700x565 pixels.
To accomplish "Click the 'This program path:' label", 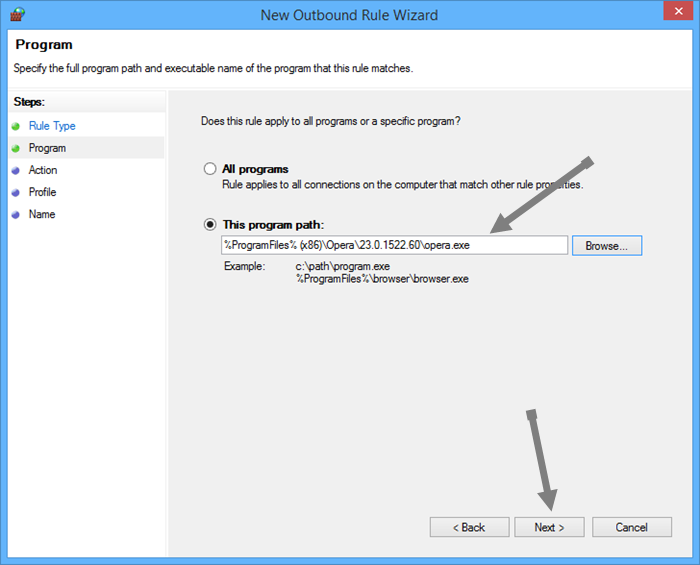I will [273, 224].
